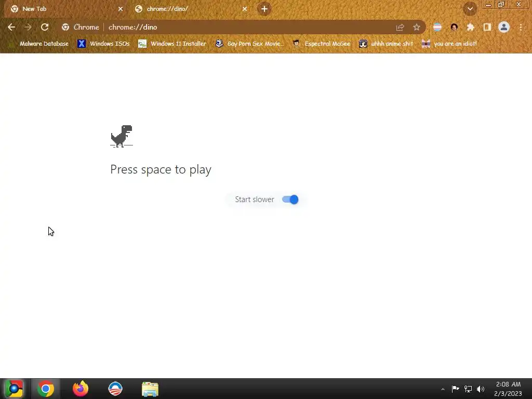Share this page using the share icon
This screenshot has height=399, width=532.
(400, 27)
